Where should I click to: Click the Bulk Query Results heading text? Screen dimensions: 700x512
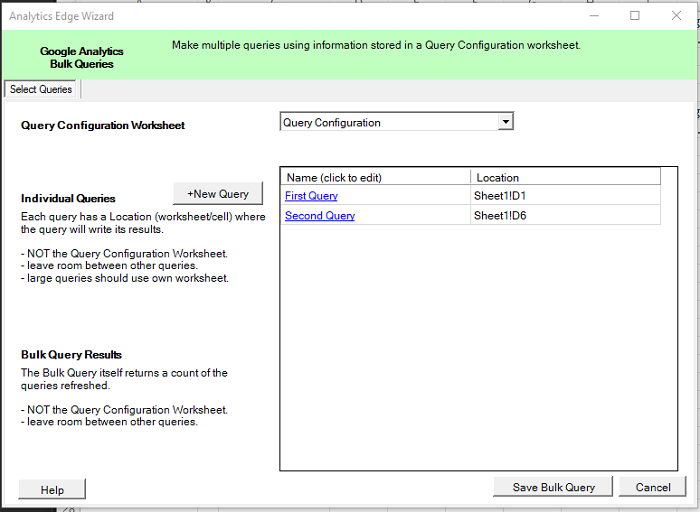pos(71,354)
